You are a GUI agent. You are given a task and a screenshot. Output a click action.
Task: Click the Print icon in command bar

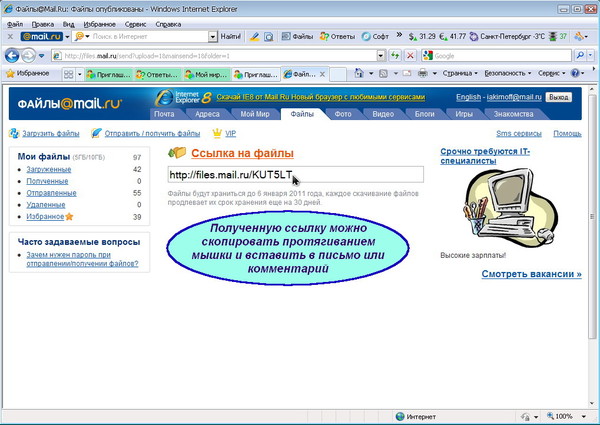tap(423, 73)
